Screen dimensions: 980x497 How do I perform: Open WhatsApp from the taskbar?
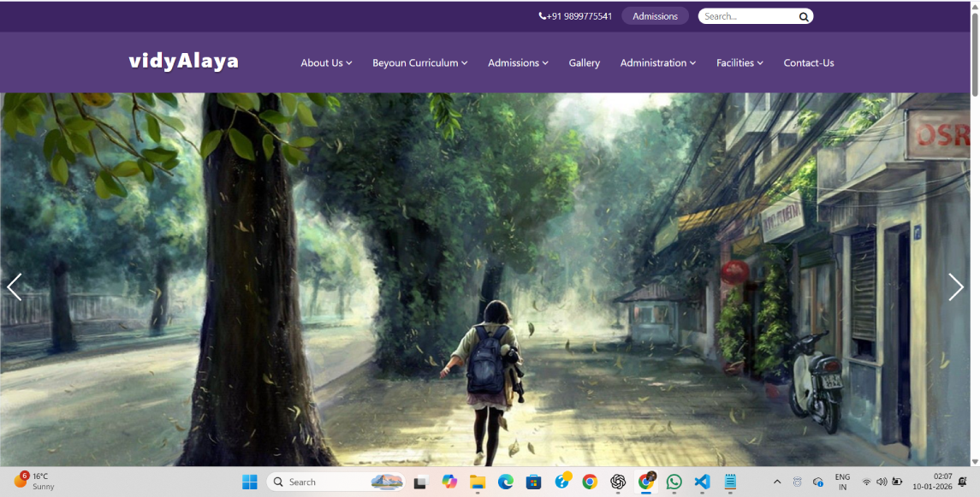tap(674, 482)
